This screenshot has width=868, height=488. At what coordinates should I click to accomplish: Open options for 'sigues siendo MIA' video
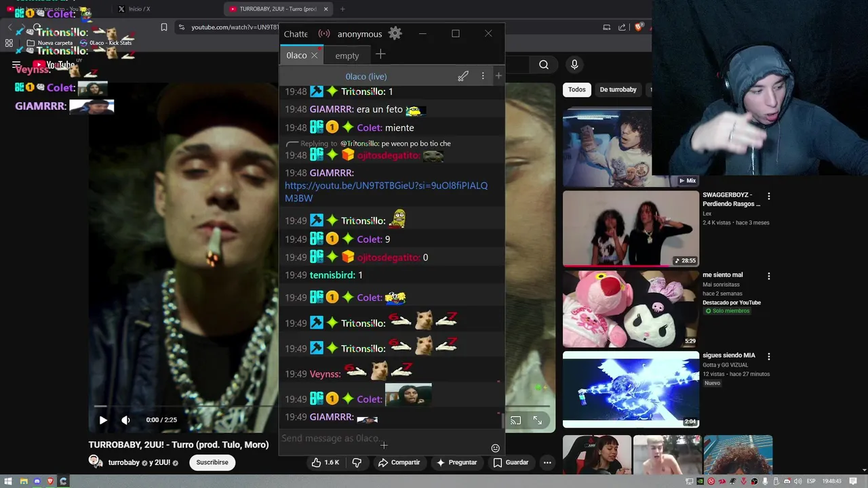pos(768,357)
